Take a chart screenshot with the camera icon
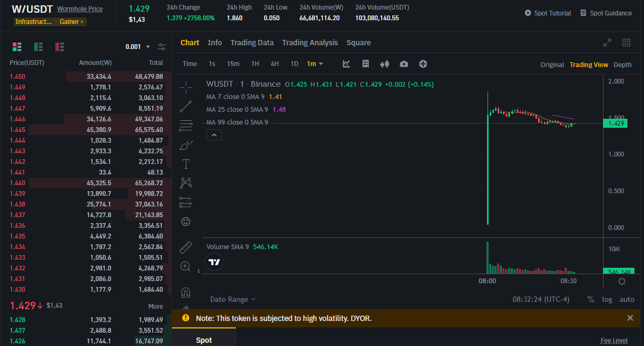 (x=403, y=64)
